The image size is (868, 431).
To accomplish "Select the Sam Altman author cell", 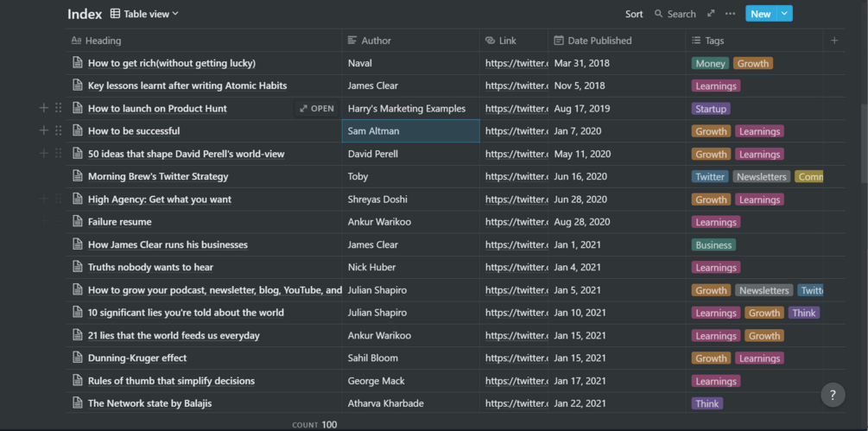I will 410,131.
